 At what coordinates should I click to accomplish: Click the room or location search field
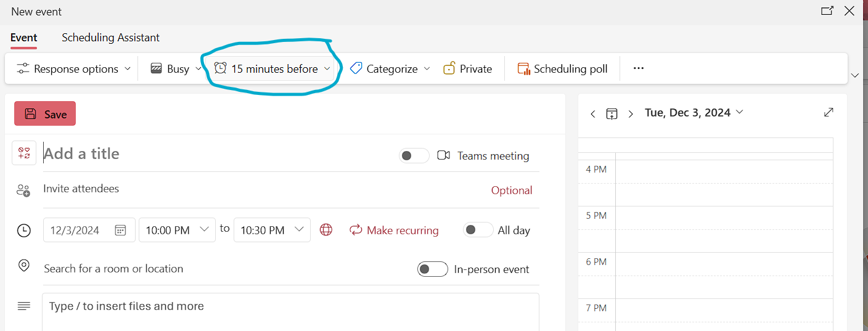[226, 269]
